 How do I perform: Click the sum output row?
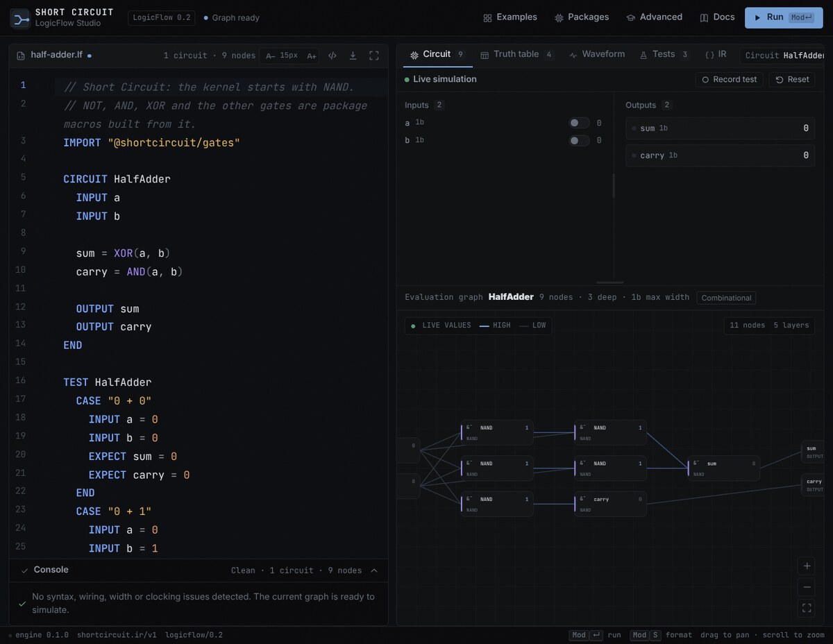pyautogui.click(x=720, y=128)
